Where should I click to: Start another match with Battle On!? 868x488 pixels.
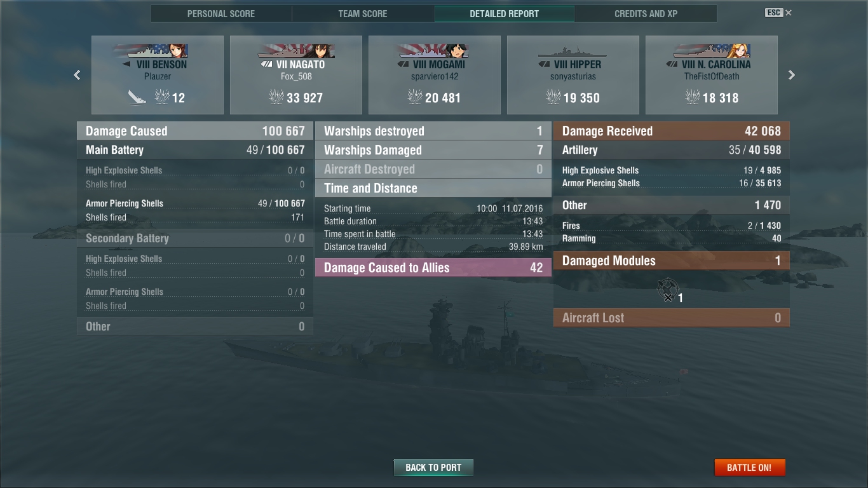point(749,467)
